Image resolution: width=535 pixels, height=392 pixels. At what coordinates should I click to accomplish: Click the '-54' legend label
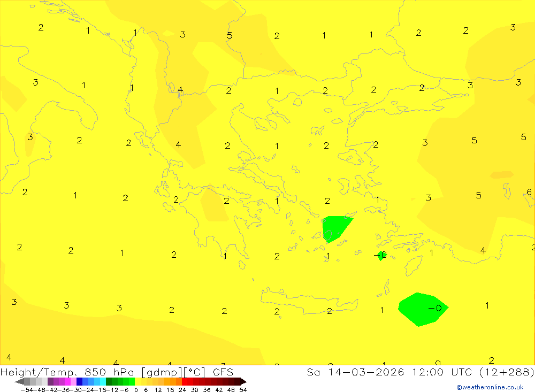point(27,390)
